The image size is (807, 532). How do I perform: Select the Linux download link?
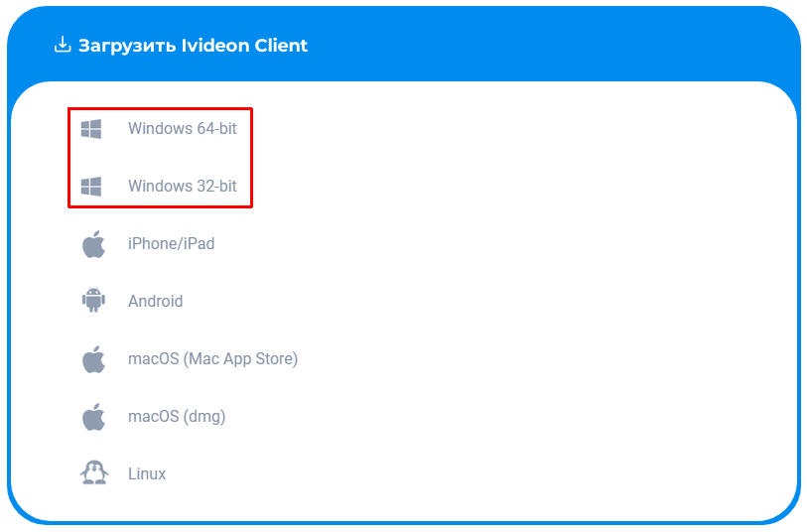pyautogui.click(x=147, y=473)
